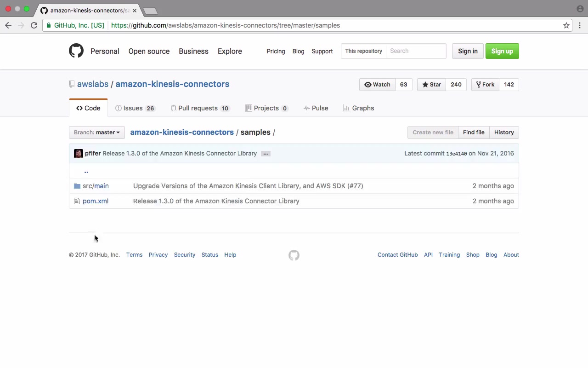
Task: Click the Chrome profile avatar icon
Action: 580,9
